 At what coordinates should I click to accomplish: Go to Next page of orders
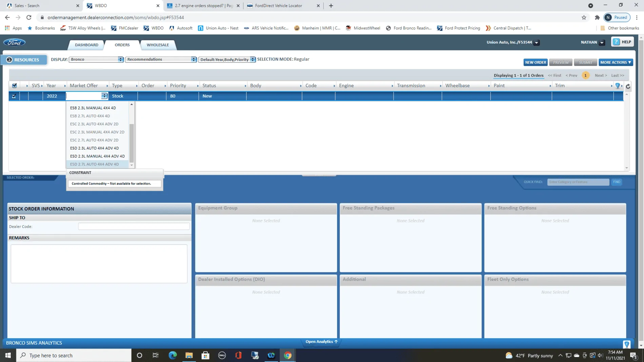tap(601, 76)
